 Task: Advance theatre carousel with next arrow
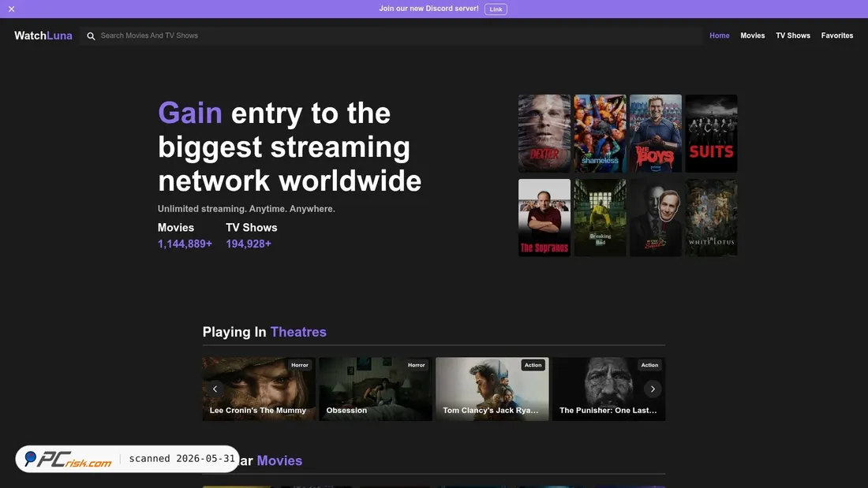(x=653, y=389)
